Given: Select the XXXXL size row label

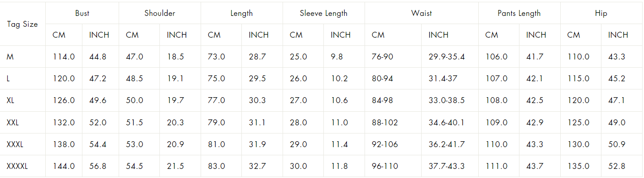Looking at the screenshot, I should [x=17, y=166].
